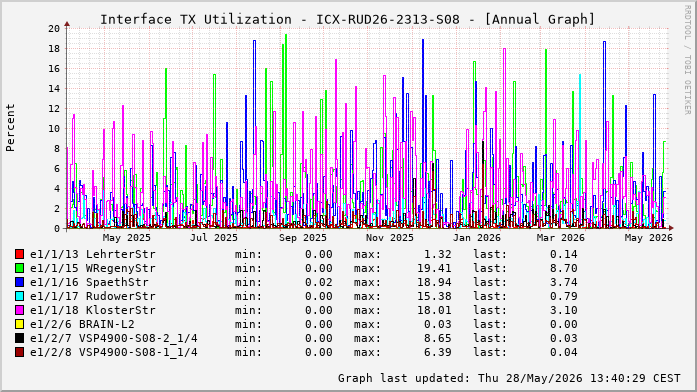Click the KlosterStr max value 18.01
This screenshot has height=392, width=697.
[x=434, y=310]
